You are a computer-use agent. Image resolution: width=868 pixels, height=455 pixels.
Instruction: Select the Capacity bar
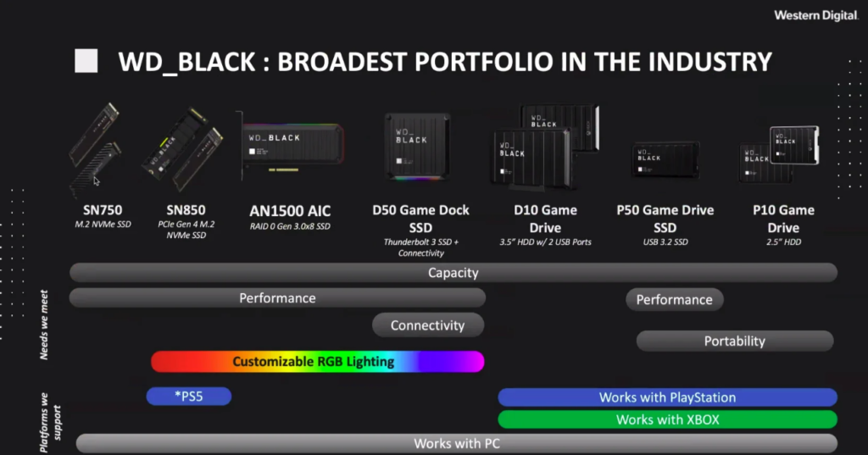click(453, 272)
